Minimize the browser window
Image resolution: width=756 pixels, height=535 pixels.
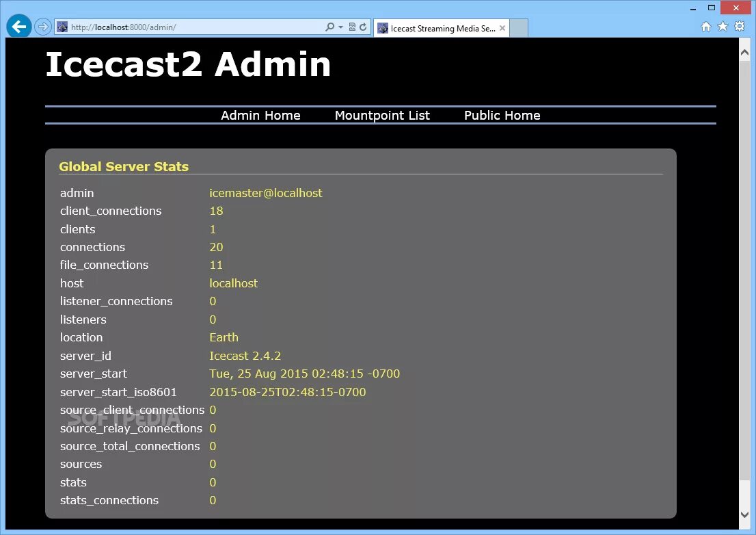(693, 8)
